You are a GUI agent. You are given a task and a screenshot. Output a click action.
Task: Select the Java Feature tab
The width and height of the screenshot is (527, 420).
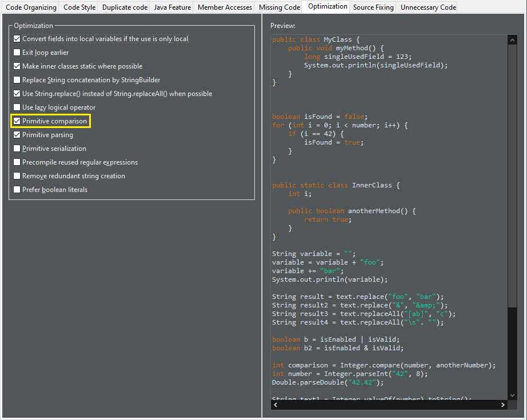coord(173,7)
